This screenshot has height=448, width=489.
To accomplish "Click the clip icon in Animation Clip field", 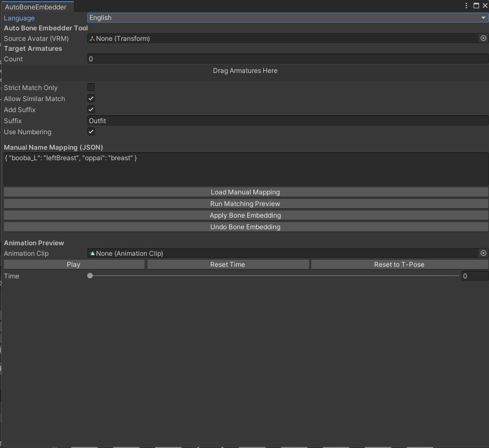I will [x=93, y=253].
